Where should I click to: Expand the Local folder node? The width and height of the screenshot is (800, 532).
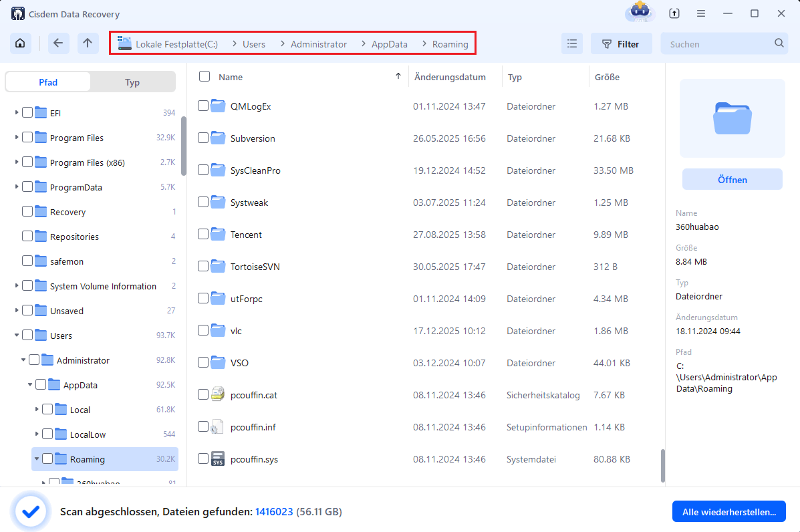(x=37, y=410)
